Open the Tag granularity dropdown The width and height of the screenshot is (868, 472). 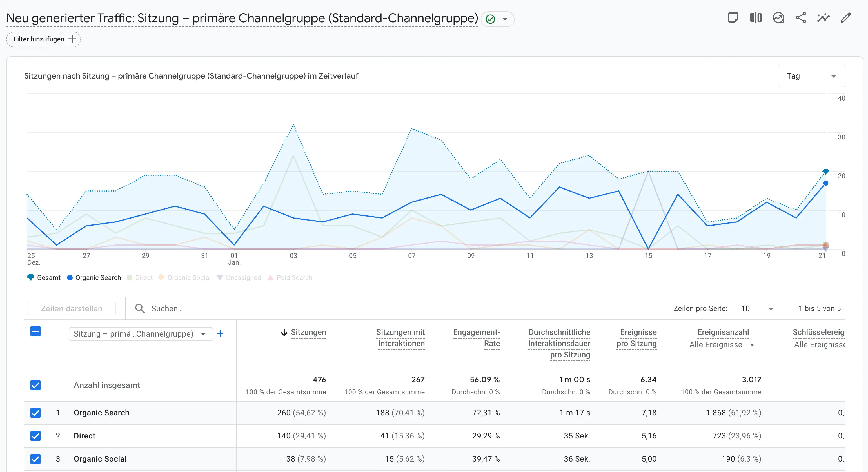click(811, 76)
